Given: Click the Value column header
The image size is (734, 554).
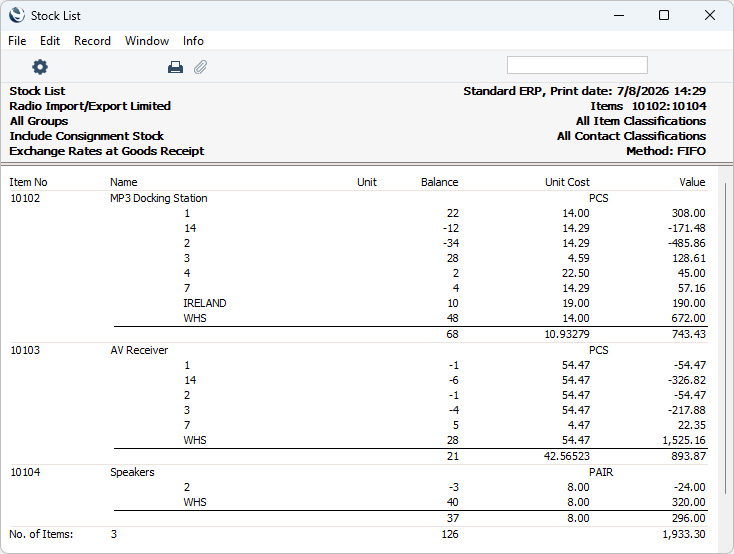Looking at the screenshot, I should tap(692, 182).
